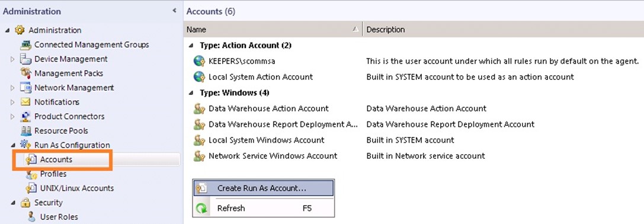The height and width of the screenshot is (224, 644).
Task: Click the Network Service Windows Account icon
Action: (x=199, y=156)
